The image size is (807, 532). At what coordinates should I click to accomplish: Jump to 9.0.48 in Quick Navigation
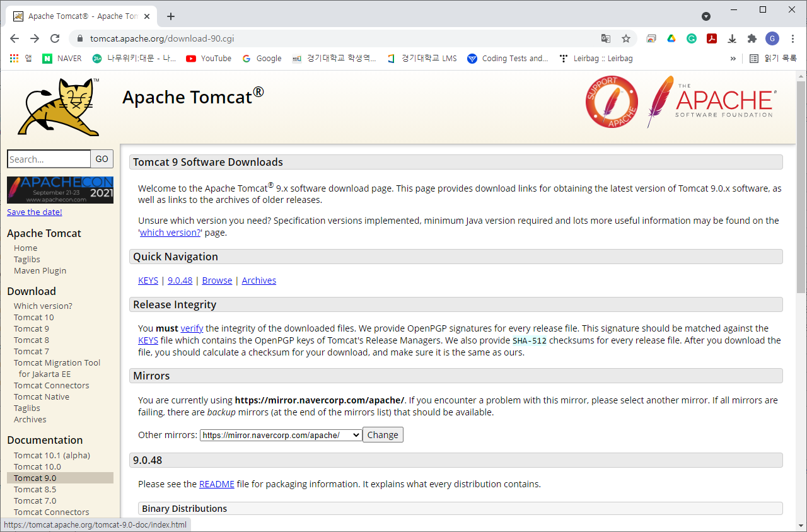[180, 280]
